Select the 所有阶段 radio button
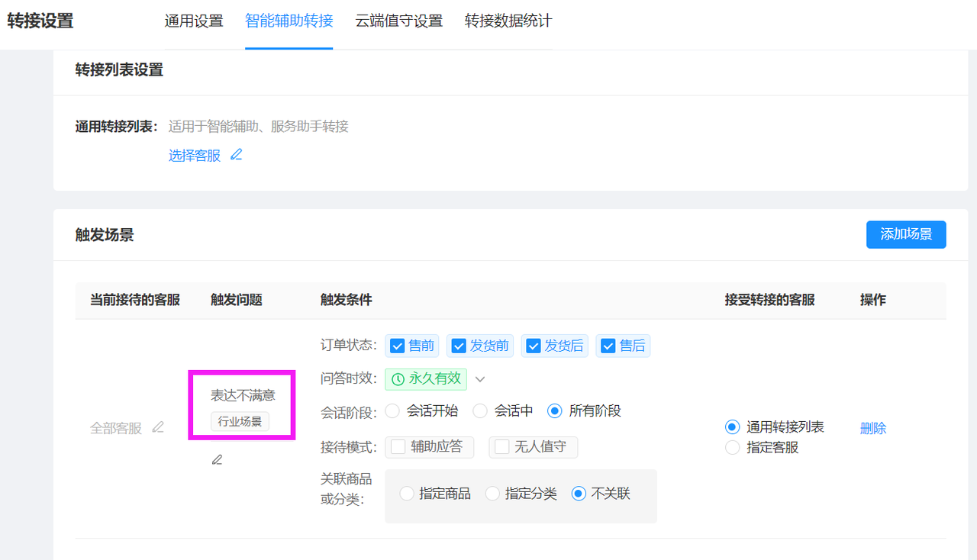The height and width of the screenshot is (560, 977). pyautogui.click(x=555, y=411)
